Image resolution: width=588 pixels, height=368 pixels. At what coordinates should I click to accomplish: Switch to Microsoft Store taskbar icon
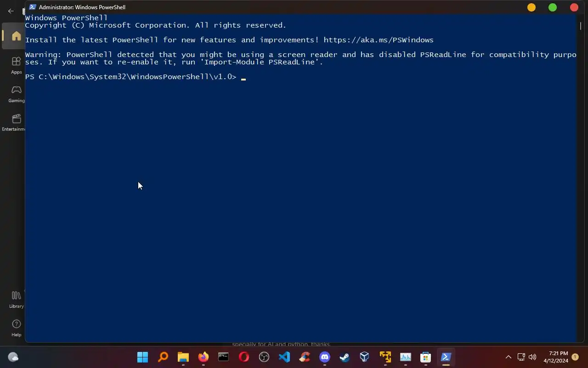pyautogui.click(x=426, y=357)
